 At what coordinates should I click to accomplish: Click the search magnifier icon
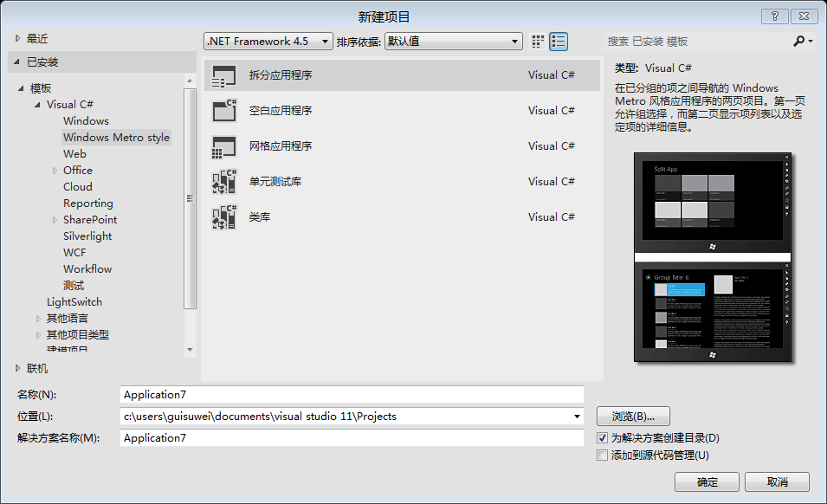pos(799,41)
